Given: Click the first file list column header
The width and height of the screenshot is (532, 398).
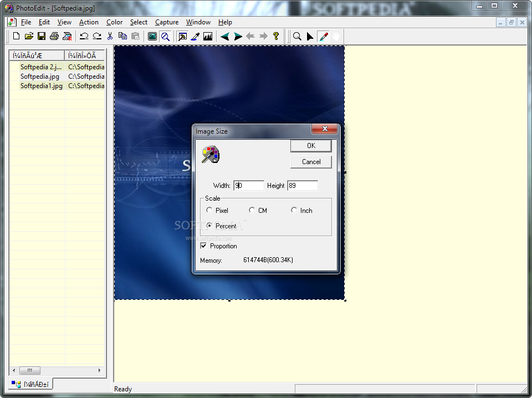Looking at the screenshot, I should tap(37, 55).
